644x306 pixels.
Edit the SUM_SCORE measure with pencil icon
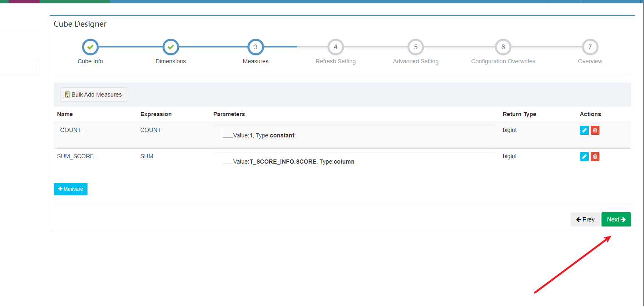[x=584, y=157]
